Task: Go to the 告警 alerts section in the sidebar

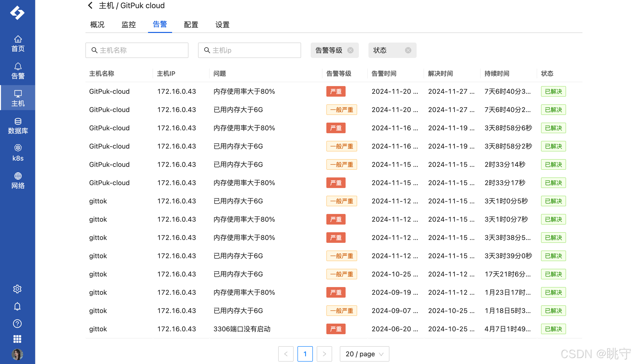Action: (18, 71)
